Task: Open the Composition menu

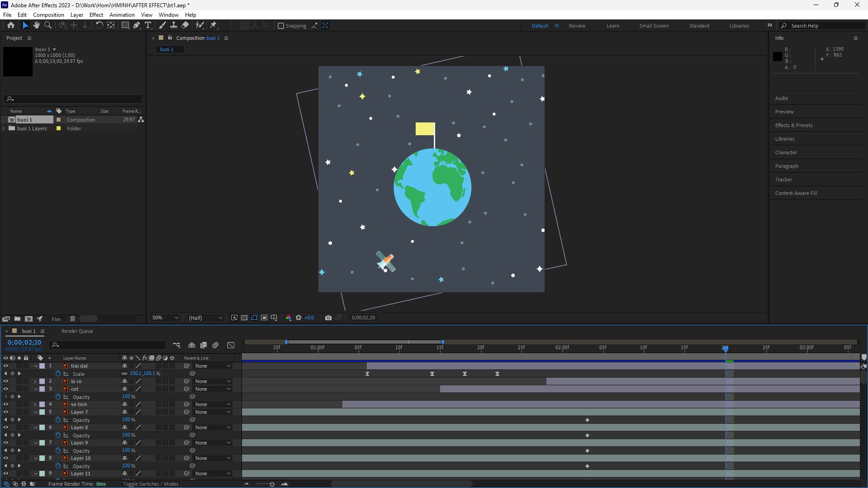Action: pyautogui.click(x=48, y=15)
